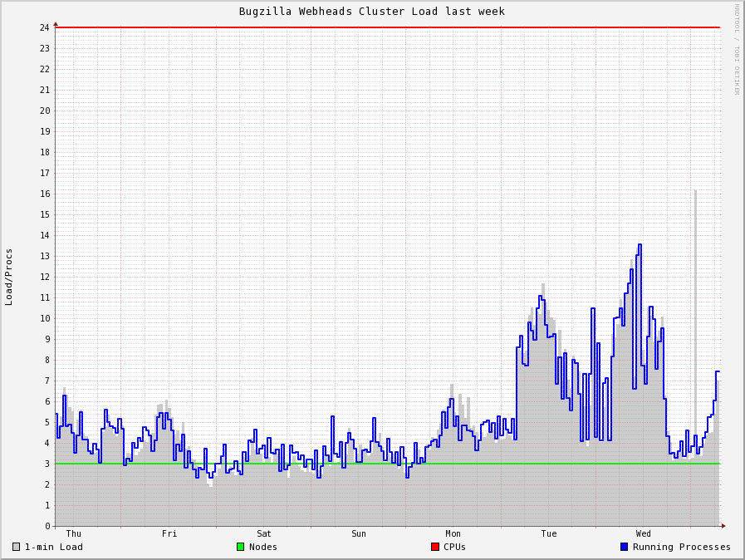Viewport: 745px width, 560px height.
Task: Click the y-axis value '24'
Action: (45, 27)
